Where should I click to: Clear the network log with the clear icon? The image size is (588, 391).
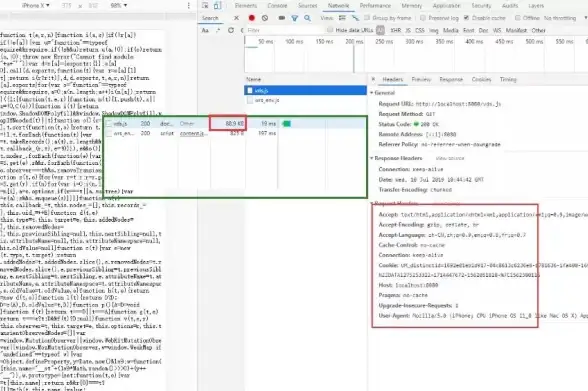point(265,18)
